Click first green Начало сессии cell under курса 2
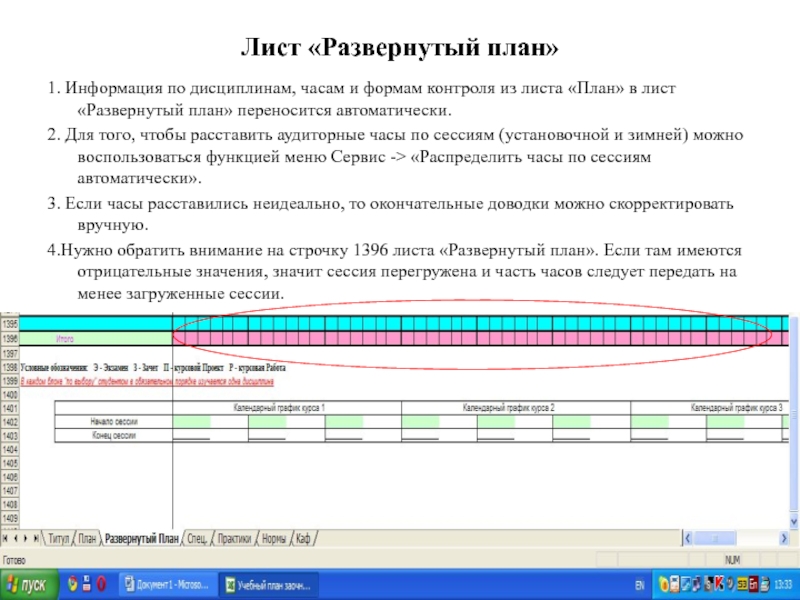800x600 pixels. 420,421
